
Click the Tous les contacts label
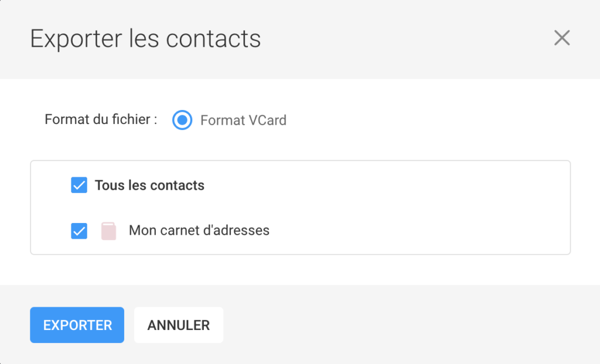(x=149, y=186)
